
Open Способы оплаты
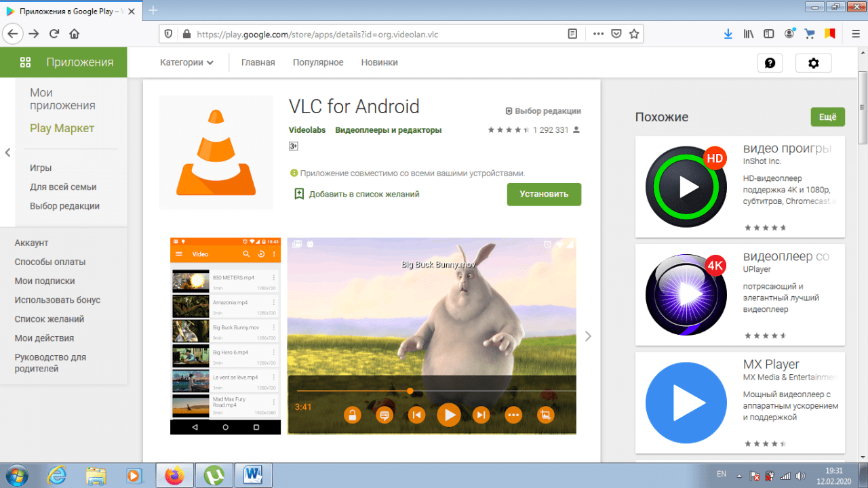(50, 262)
